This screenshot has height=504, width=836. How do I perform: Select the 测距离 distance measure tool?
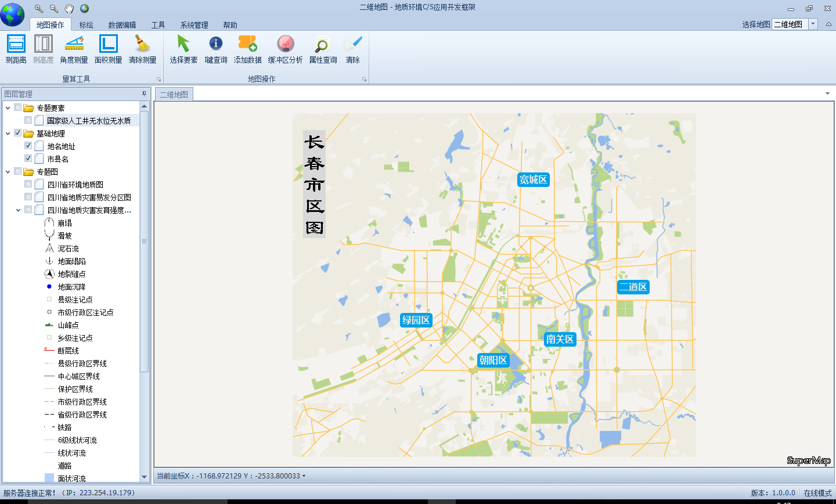(16, 49)
